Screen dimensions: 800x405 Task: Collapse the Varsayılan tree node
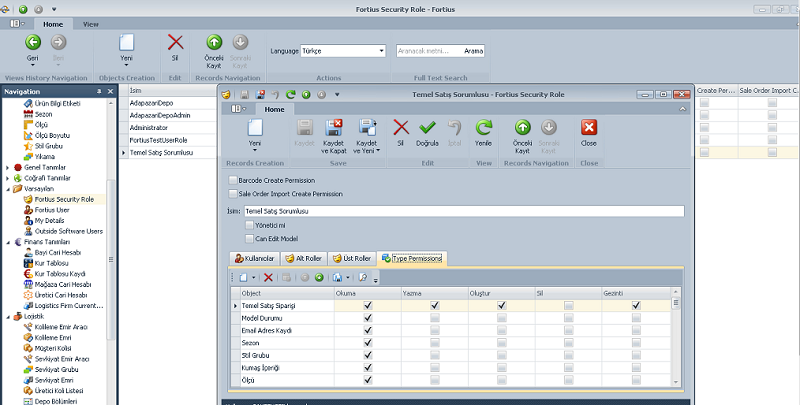pos(8,189)
